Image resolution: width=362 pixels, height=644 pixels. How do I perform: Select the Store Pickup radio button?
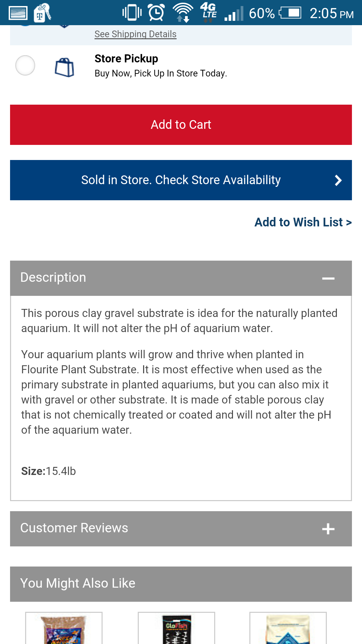pyautogui.click(x=25, y=65)
